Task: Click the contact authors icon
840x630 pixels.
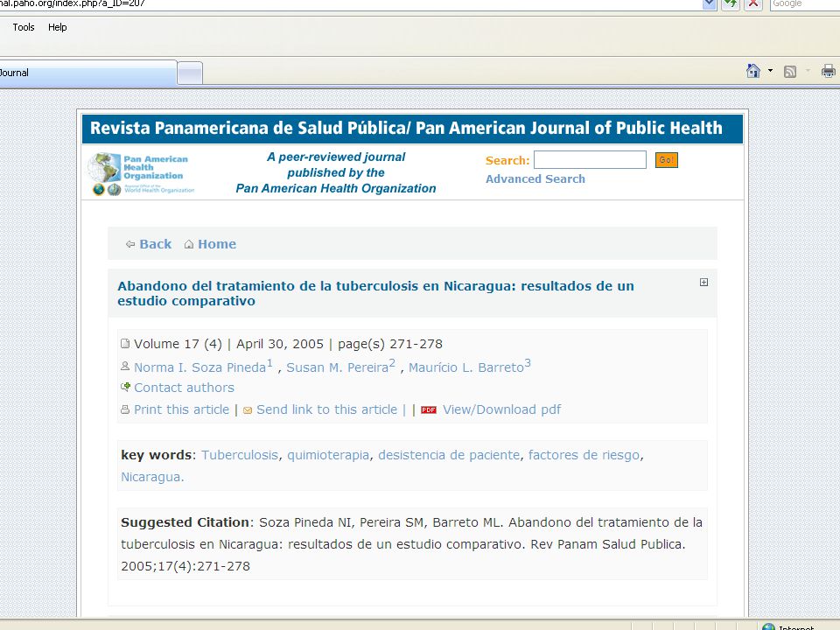Action: 125,387
